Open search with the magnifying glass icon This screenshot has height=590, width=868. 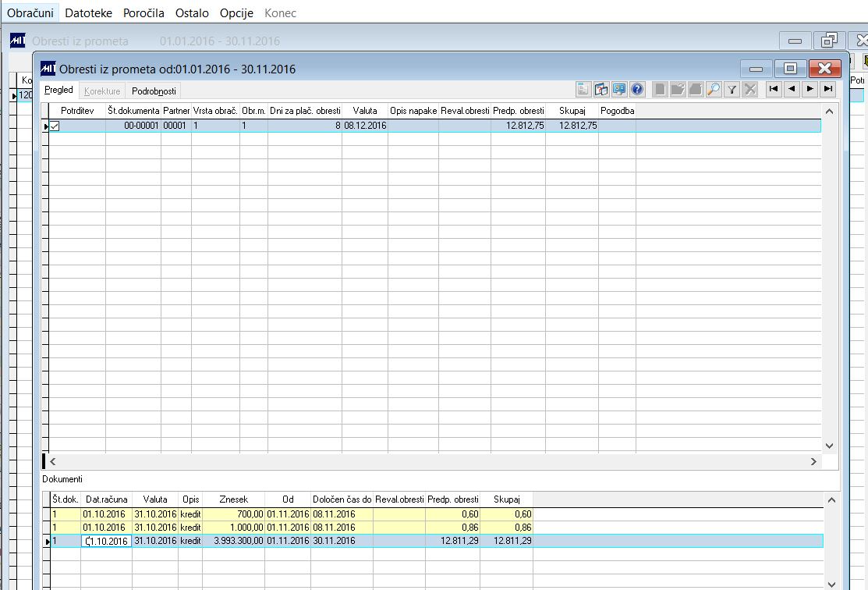click(x=714, y=89)
